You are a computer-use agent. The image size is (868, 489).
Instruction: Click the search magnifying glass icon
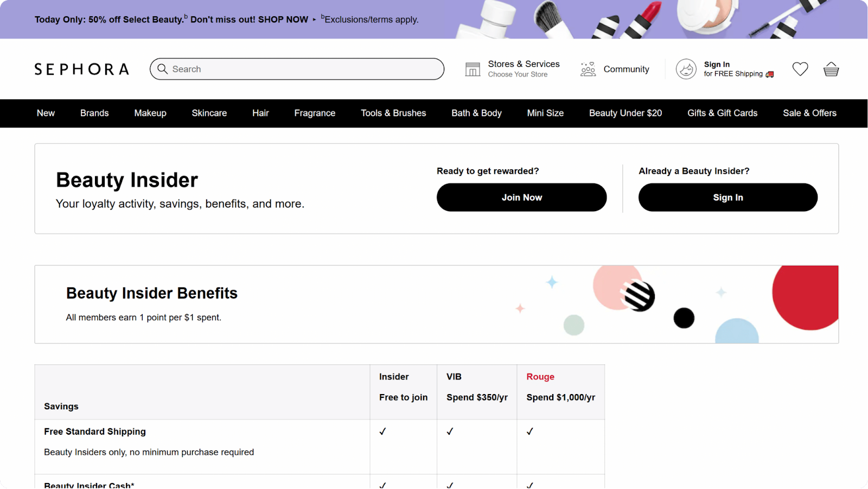click(x=163, y=69)
